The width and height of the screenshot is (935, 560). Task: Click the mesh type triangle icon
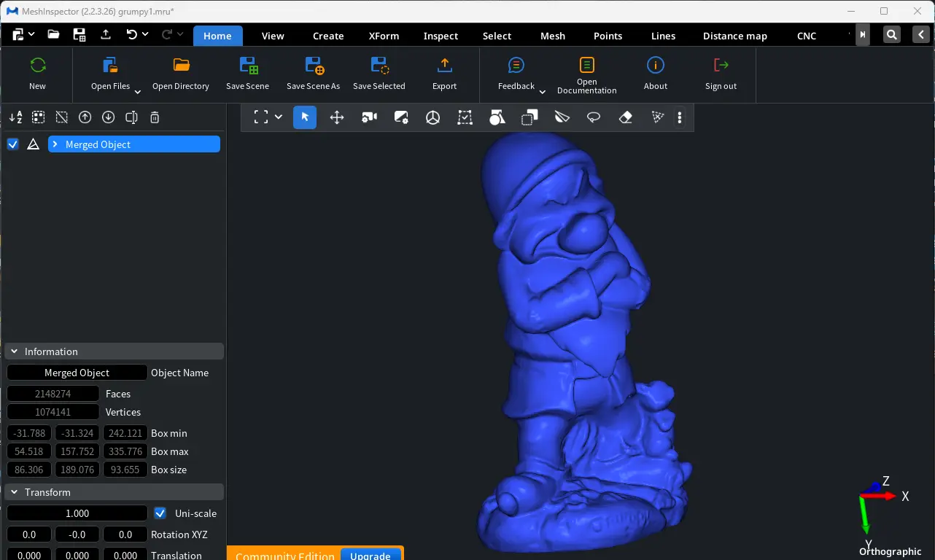33,144
